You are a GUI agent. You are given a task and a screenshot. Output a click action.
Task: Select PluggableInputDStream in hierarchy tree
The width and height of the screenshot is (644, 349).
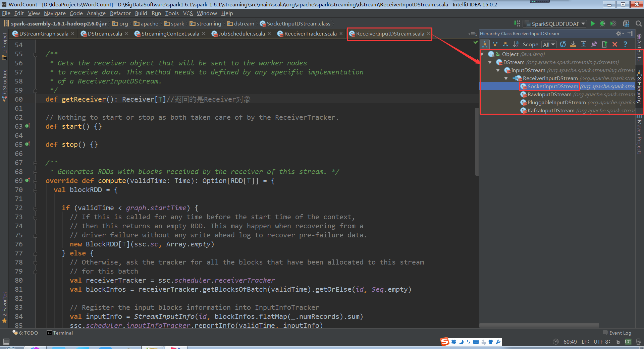(x=556, y=103)
